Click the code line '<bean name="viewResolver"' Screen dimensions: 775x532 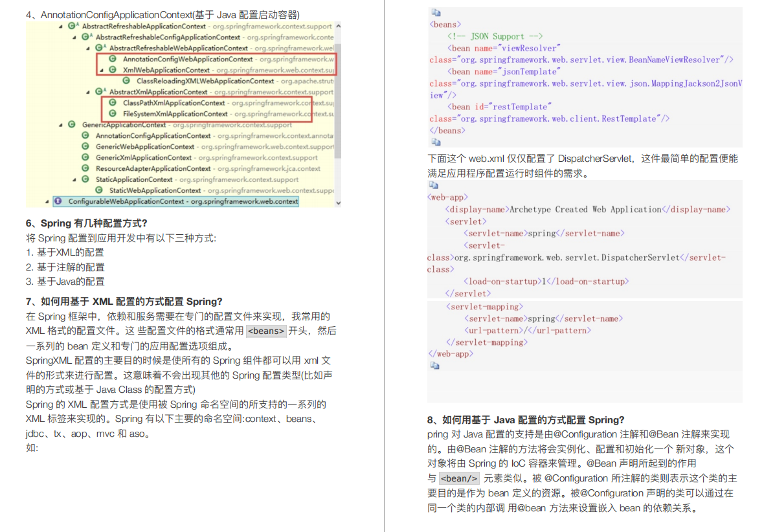[x=504, y=48]
